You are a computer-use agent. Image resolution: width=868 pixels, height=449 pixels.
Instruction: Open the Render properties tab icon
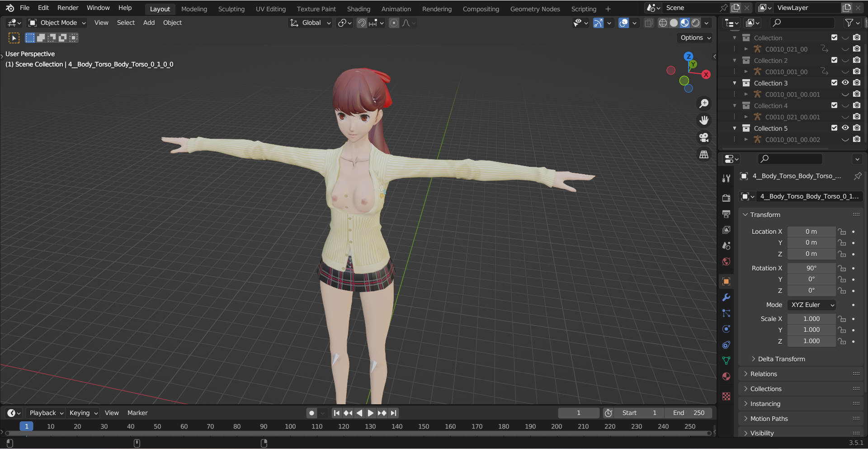(726, 198)
